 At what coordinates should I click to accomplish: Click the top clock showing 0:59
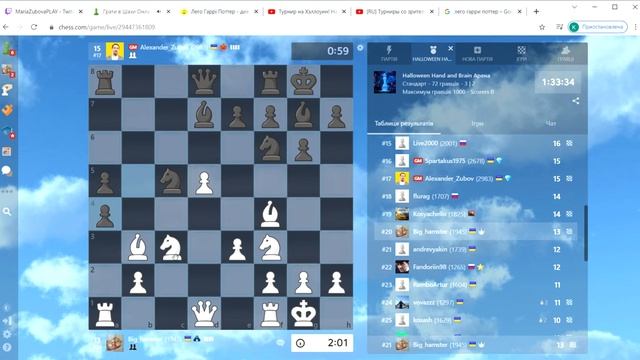click(x=322, y=51)
